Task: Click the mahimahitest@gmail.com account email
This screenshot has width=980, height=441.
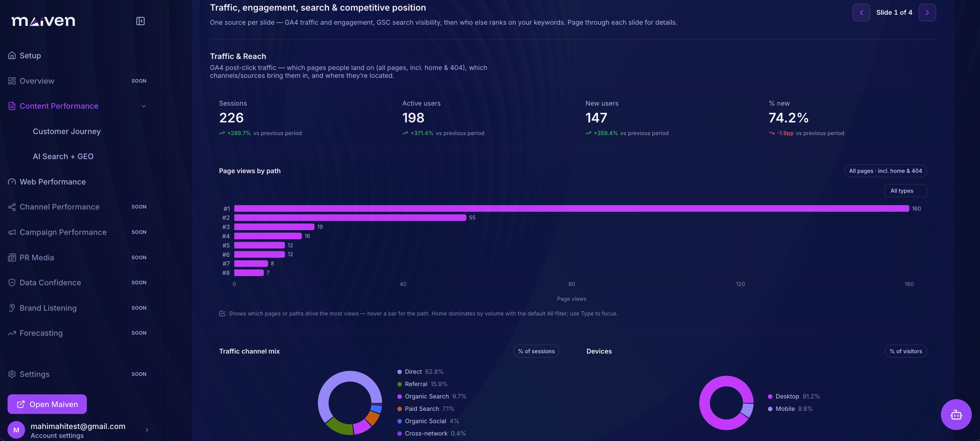Action: (x=78, y=426)
